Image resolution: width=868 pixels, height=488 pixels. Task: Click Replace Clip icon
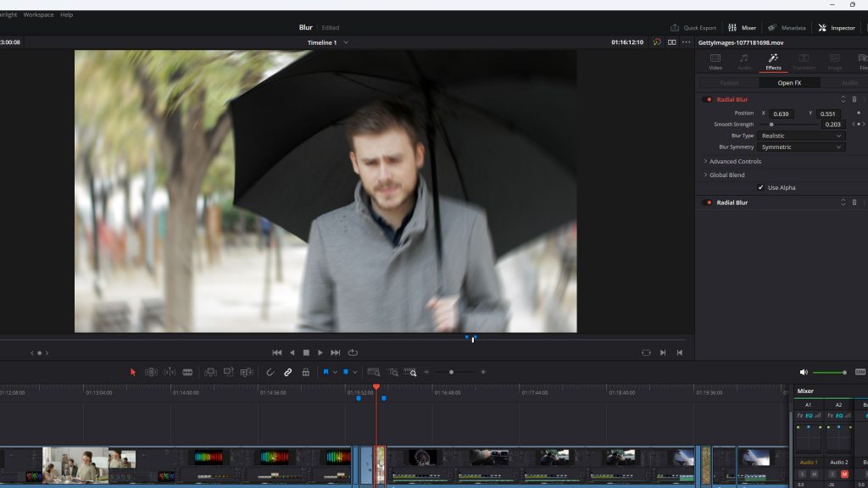click(x=247, y=373)
